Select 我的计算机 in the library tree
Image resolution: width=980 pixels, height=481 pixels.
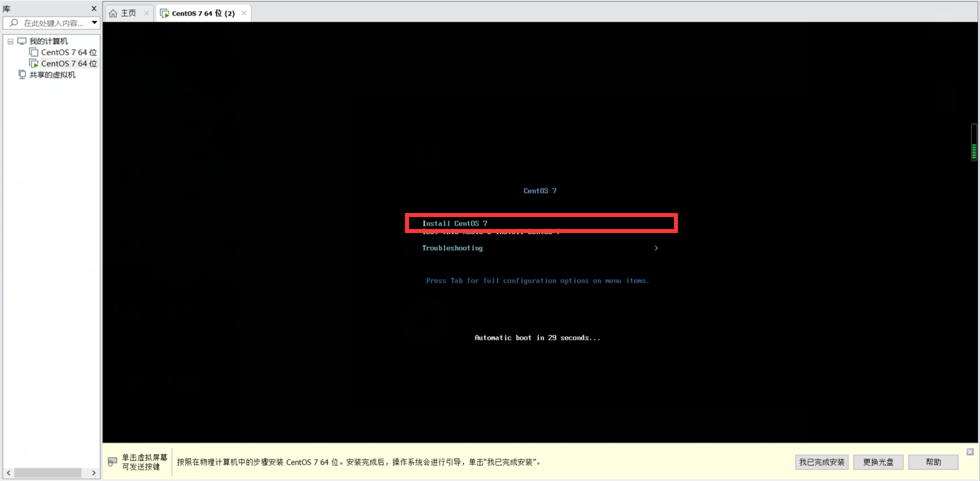coord(49,41)
